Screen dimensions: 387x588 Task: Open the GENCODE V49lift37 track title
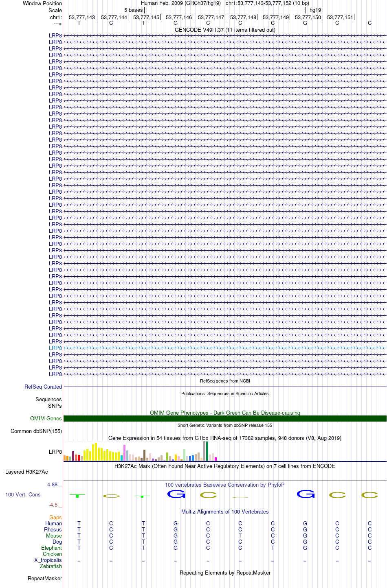(x=225, y=30)
